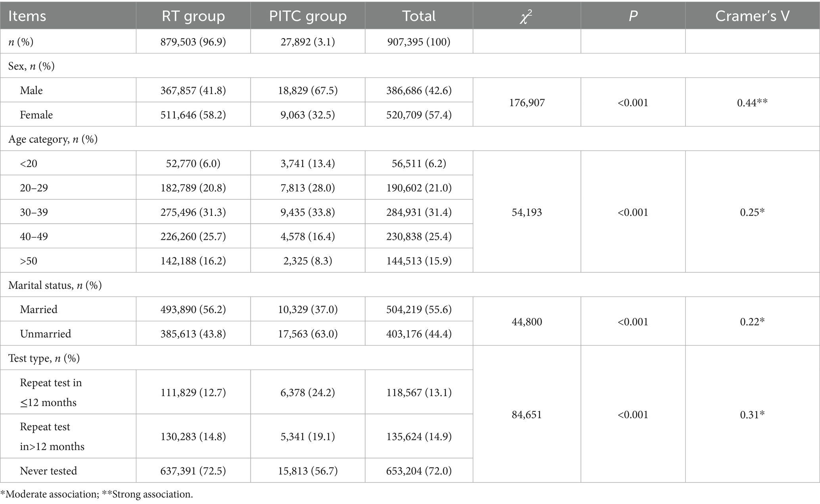This screenshot has width=820, height=504.
Task: Click the chi-square column header
Action: point(526,17)
